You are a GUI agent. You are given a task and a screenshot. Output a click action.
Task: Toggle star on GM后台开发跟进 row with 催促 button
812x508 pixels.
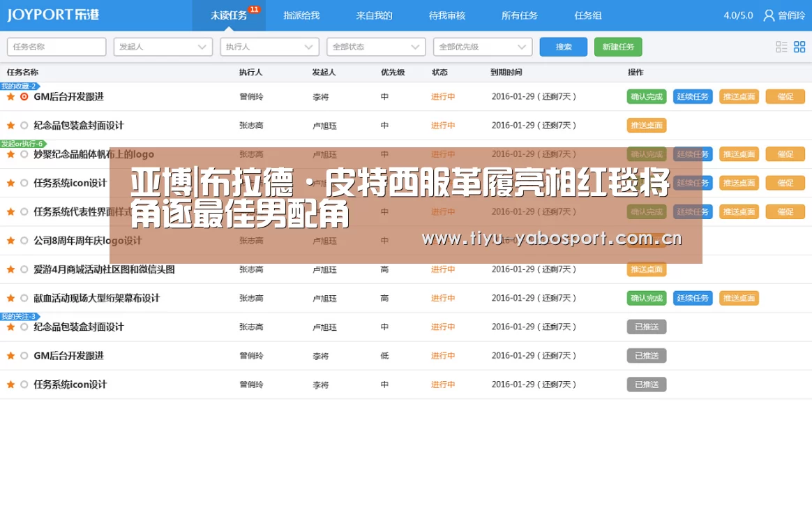10,97
